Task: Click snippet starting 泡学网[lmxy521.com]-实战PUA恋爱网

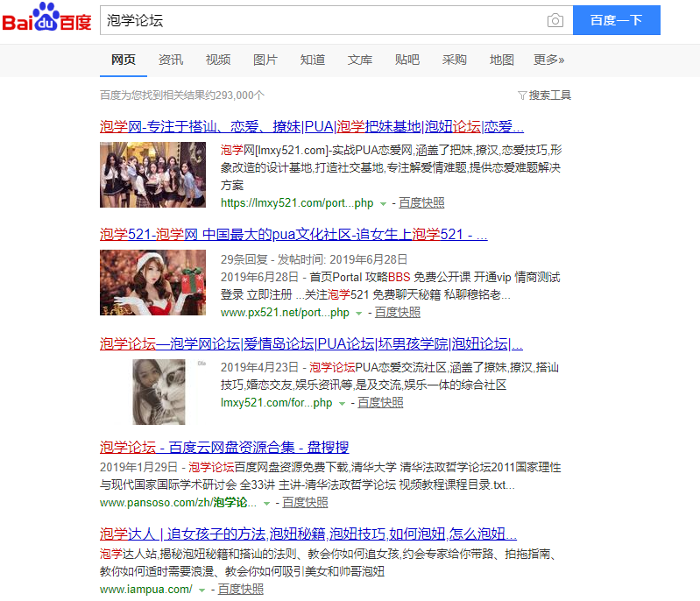Action: pos(391,167)
